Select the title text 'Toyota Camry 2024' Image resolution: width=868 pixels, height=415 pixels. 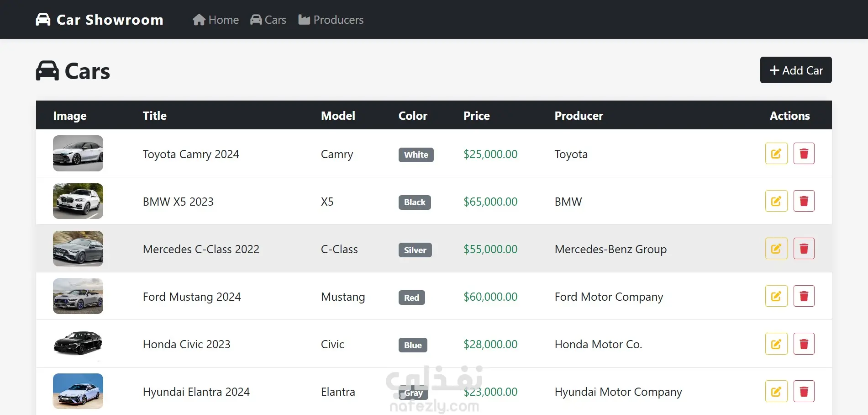(x=191, y=154)
